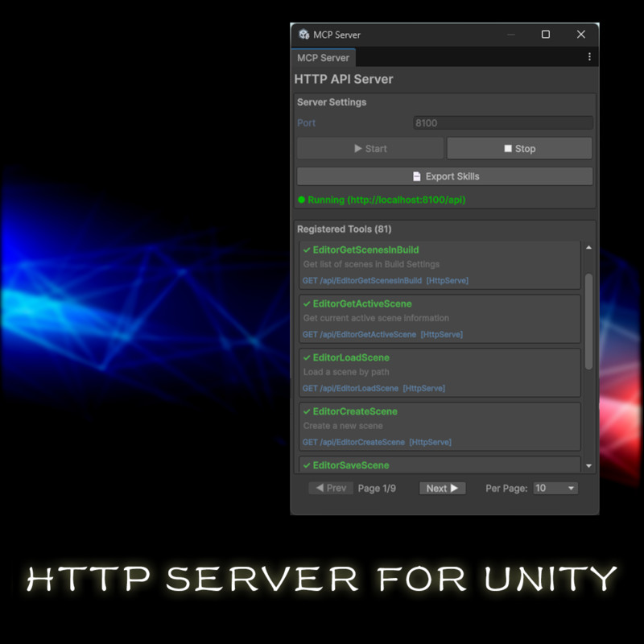Stop the running server
The width and height of the screenshot is (644, 644).
click(x=519, y=148)
